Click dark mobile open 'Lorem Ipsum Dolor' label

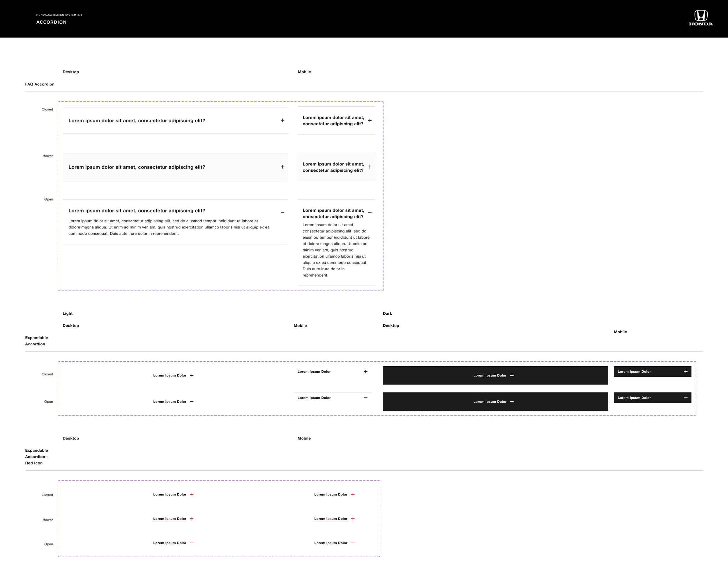pyautogui.click(x=634, y=397)
